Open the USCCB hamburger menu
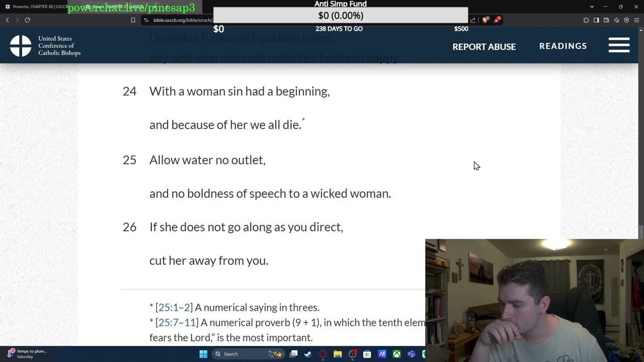 [619, 45]
